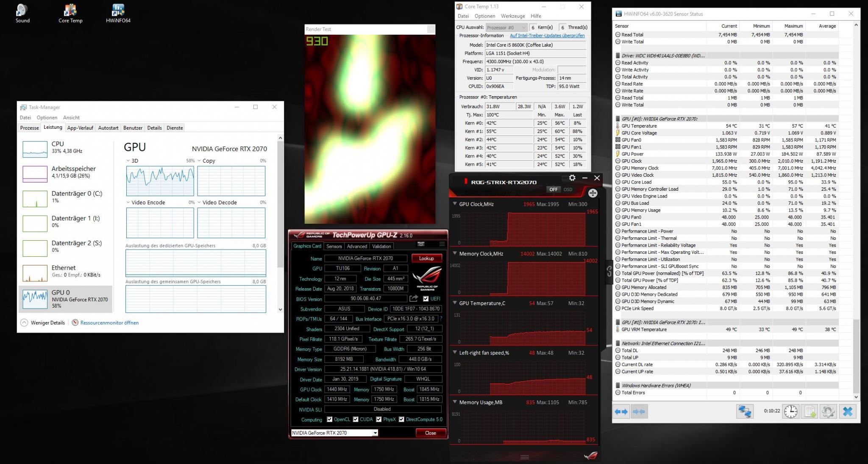
Task: Collapse the Memory Usage,MB graph section
Action: tap(455, 402)
